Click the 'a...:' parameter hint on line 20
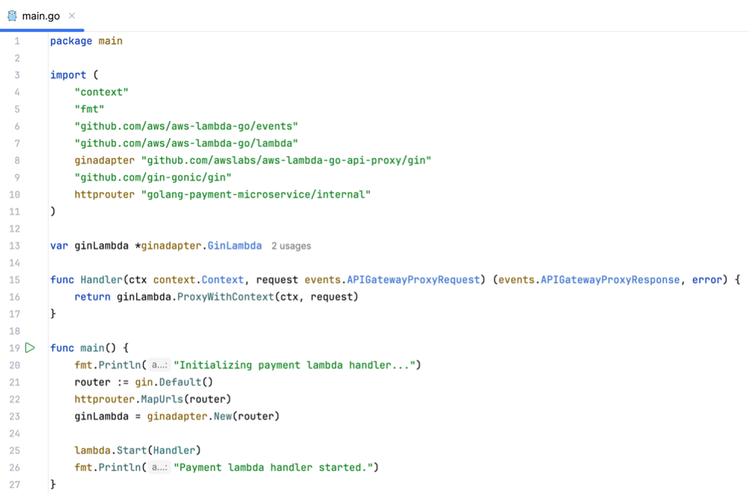The image size is (750, 495). click(x=159, y=365)
